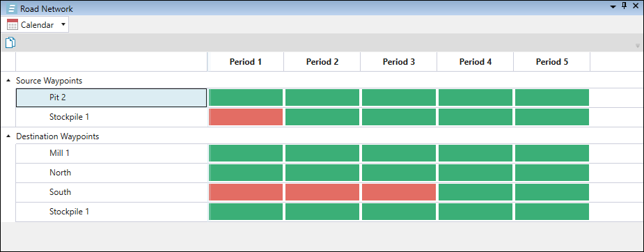Click the Source Waypoints label
Image resolution: width=644 pixels, height=252 pixels.
[49, 81]
